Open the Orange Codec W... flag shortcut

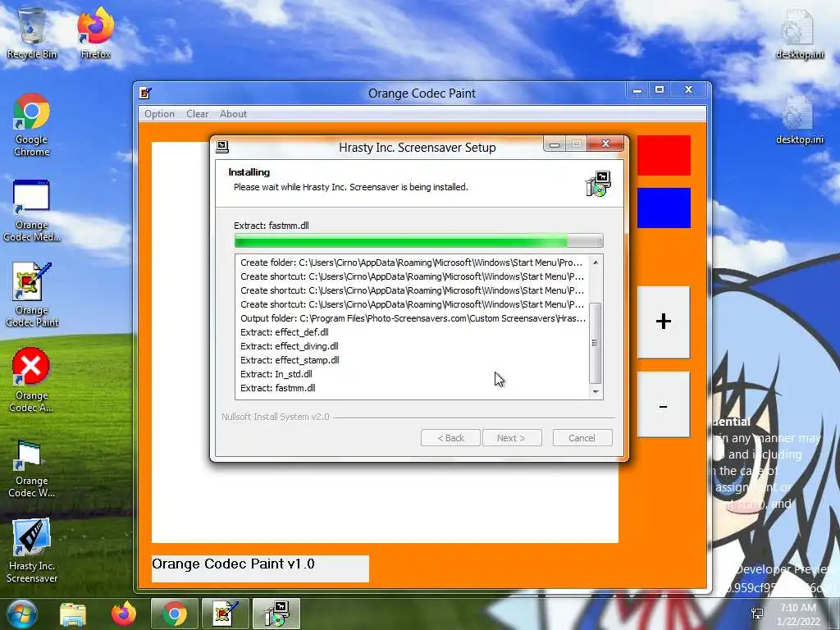[32, 468]
